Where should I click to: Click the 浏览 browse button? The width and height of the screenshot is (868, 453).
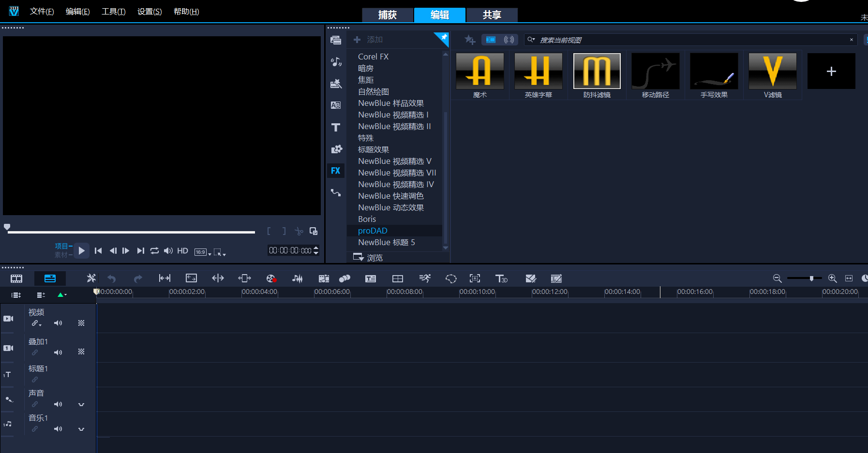pos(368,257)
